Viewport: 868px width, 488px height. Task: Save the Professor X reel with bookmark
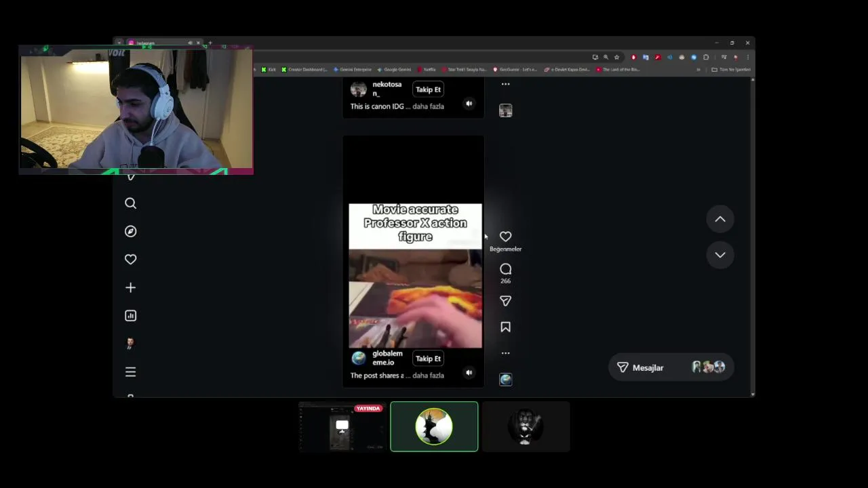point(505,327)
